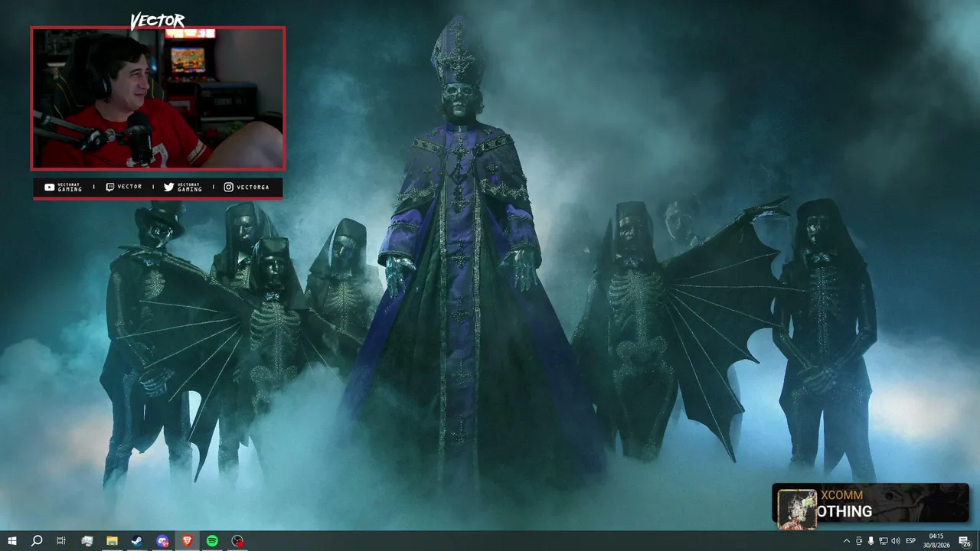Open the Windows Start menu

[x=12, y=541]
